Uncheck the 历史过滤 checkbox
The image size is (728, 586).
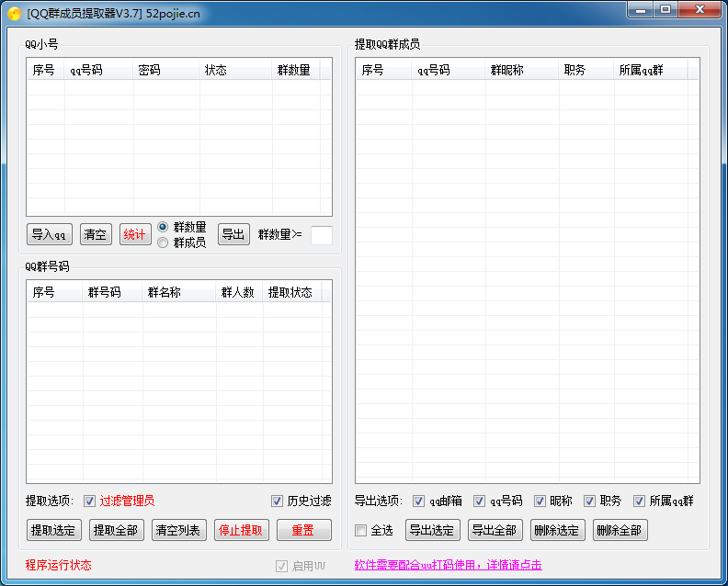click(x=277, y=501)
